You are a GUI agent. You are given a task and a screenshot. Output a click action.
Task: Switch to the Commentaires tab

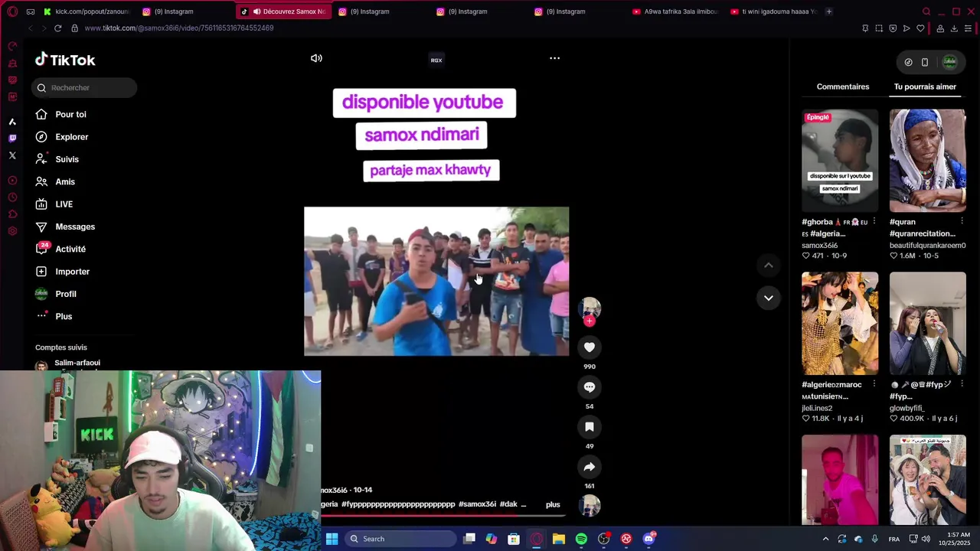tap(843, 86)
